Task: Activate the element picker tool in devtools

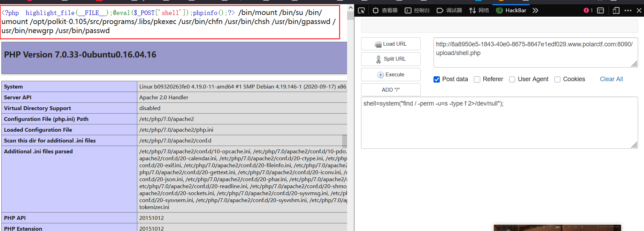Action: point(361,10)
